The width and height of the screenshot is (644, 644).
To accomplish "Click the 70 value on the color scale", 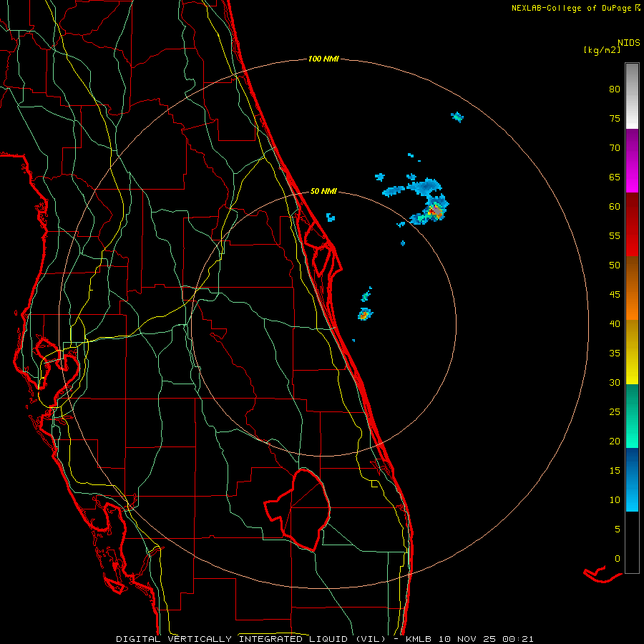I will [615, 148].
